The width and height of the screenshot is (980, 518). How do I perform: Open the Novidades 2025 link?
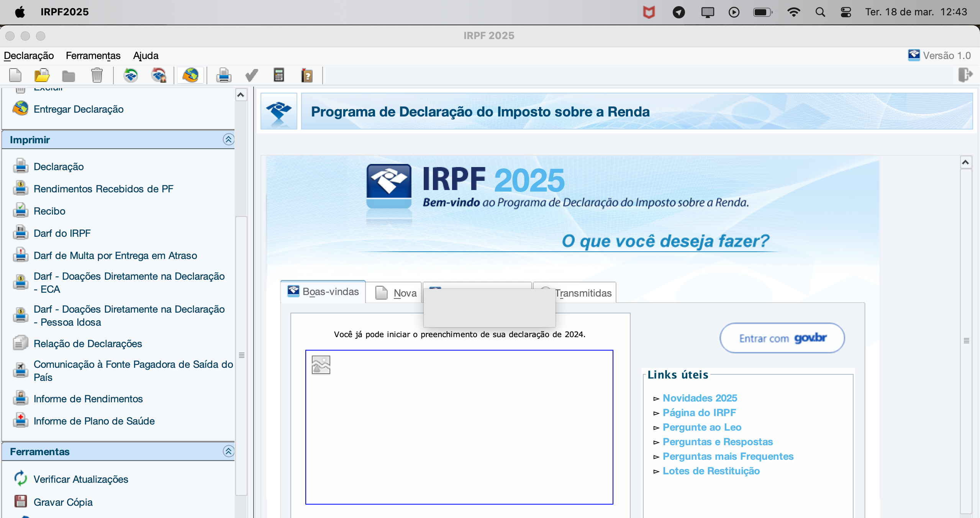pos(700,398)
